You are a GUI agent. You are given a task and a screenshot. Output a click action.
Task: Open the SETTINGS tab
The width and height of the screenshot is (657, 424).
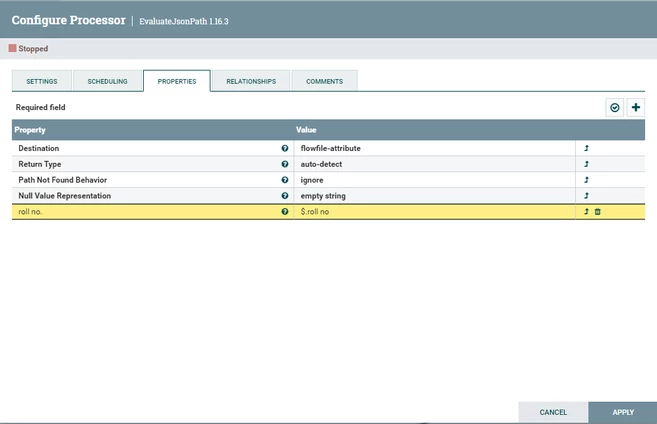point(42,81)
